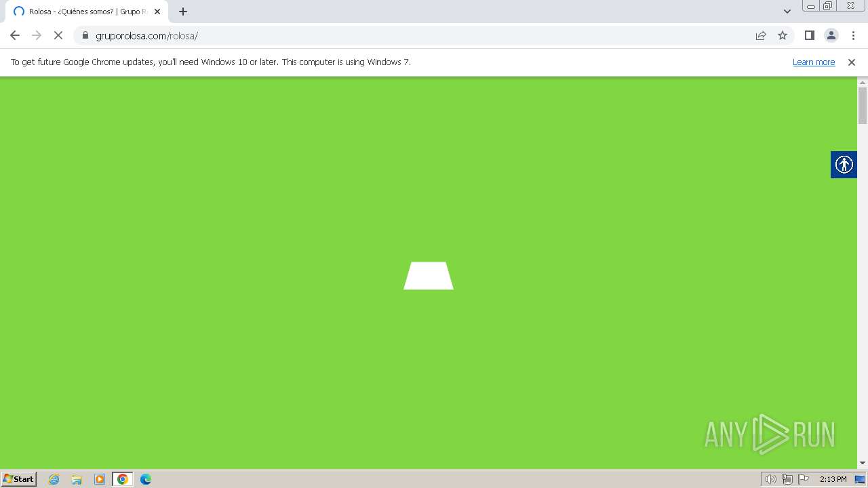Select the Rolosa - ¿Quiénes somos? tab

(86, 12)
